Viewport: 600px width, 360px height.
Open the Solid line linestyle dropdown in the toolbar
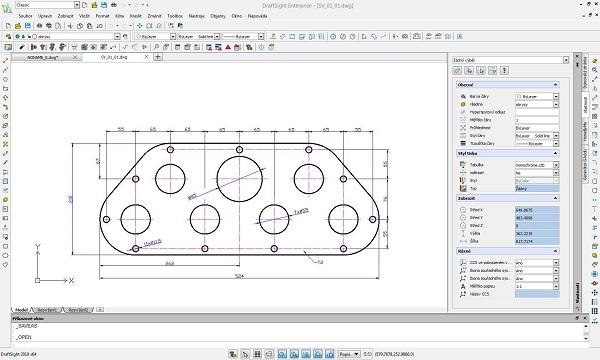(217, 36)
